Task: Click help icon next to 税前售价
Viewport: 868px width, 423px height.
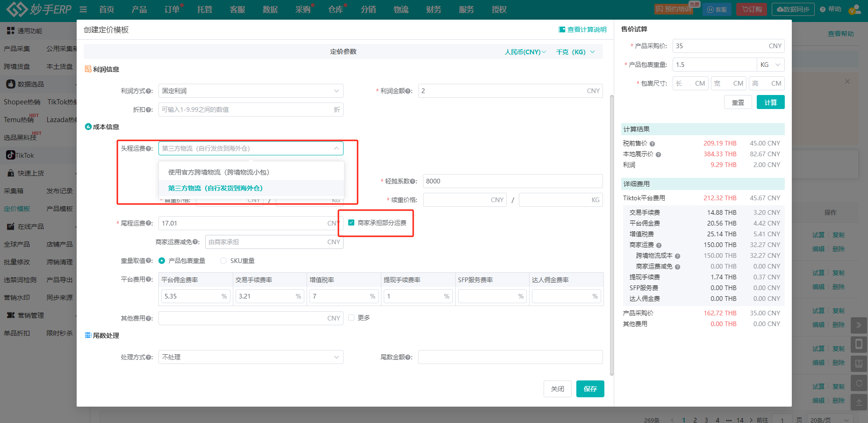Action: pos(652,144)
